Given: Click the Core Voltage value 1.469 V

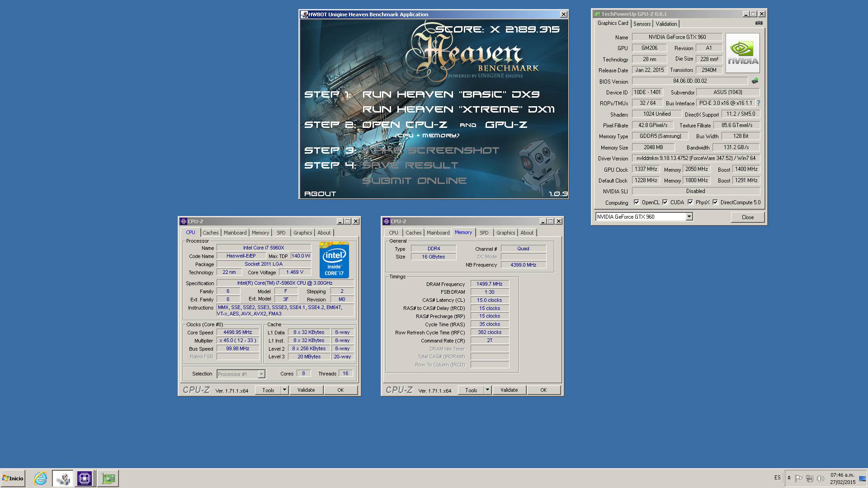Looking at the screenshot, I should click(295, 272).
